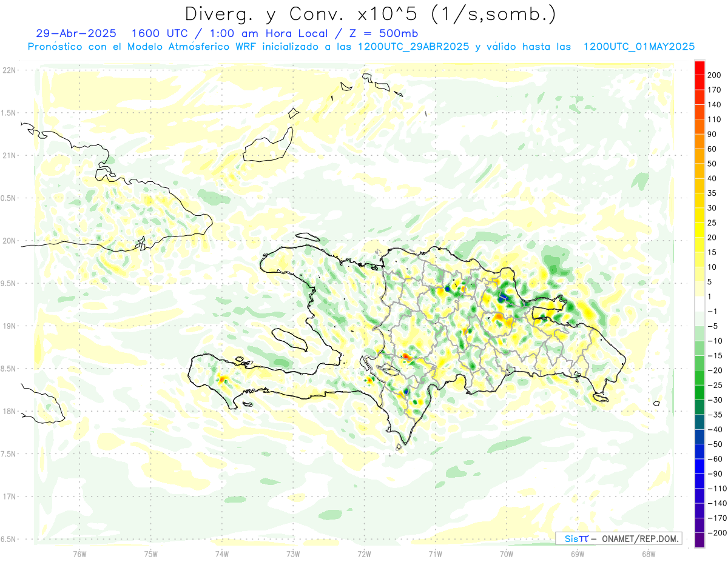This screenshot has width=728, height=562.
Task: Click the '-40' color scale value
Action: (715, 429)
